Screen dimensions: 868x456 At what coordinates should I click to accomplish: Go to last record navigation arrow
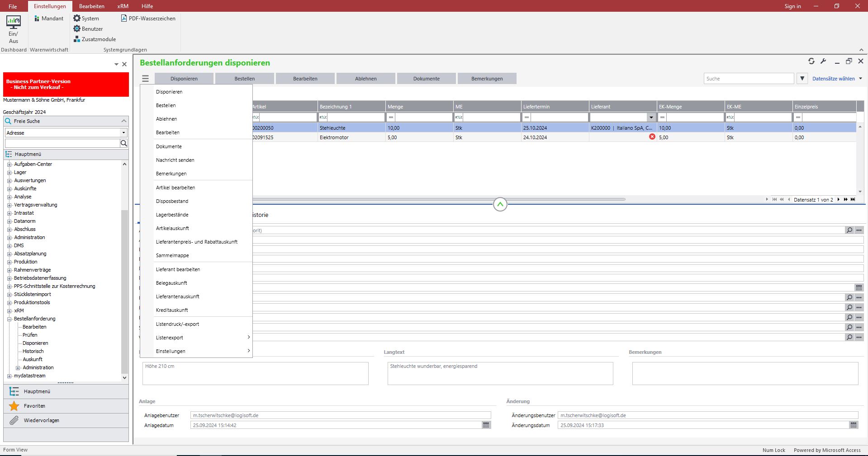pos(853,199)
